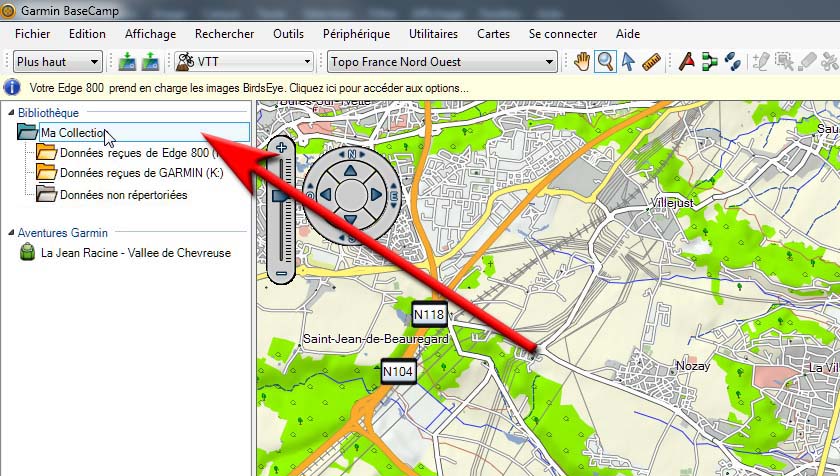Select La Jean Racine - Vallee de Chevreuse
This screenshot has width=840, height=476.
point(136,253)
